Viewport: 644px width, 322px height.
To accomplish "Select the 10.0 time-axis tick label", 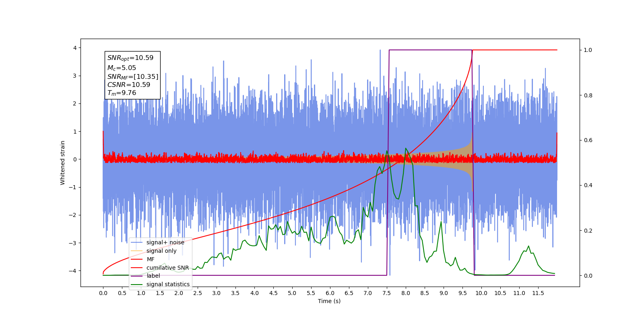I will tap(481, 293).
